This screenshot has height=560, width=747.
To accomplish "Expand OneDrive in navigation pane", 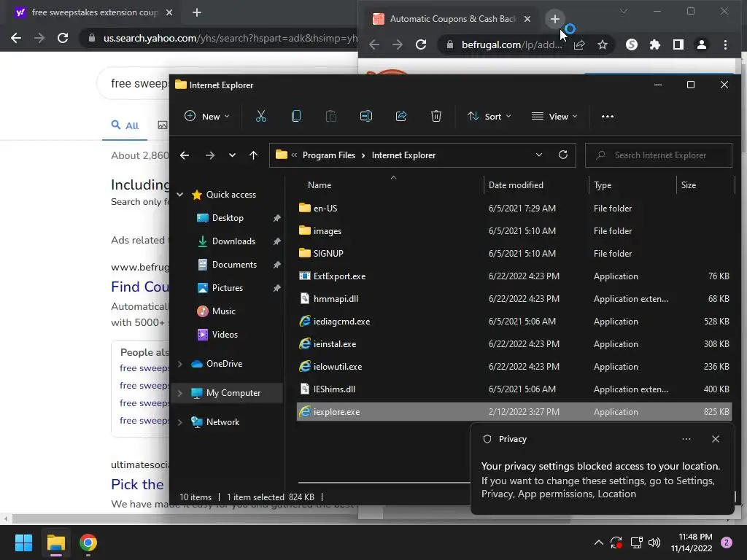I will (180, 364).
